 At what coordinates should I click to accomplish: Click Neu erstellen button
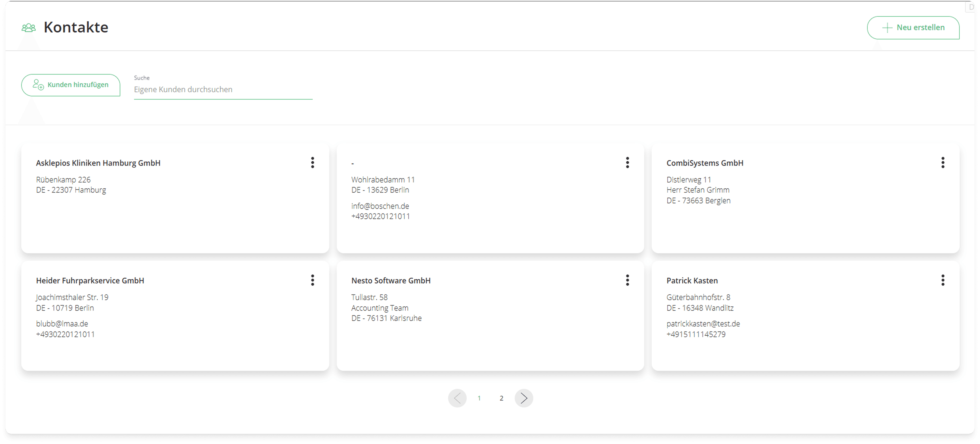913,27
